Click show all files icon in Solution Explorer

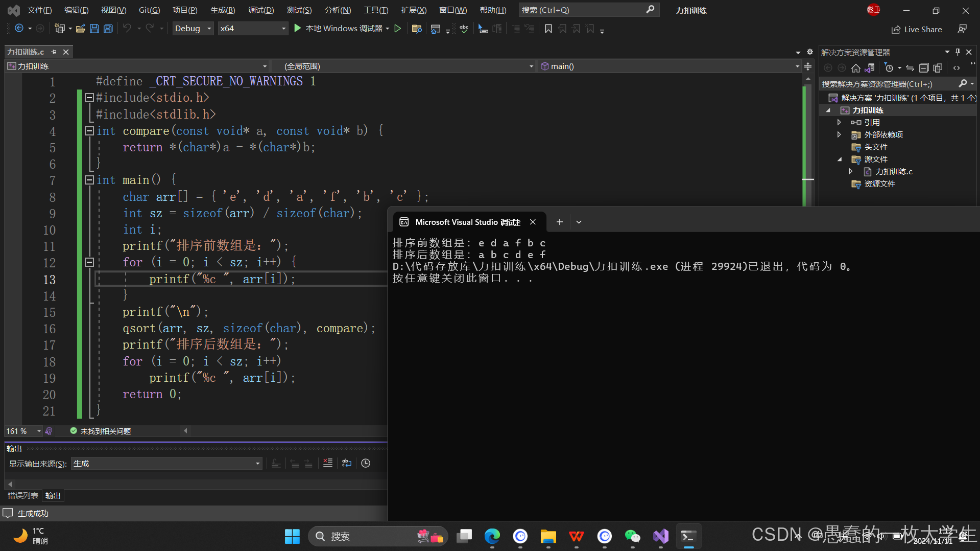click(938, 67)
